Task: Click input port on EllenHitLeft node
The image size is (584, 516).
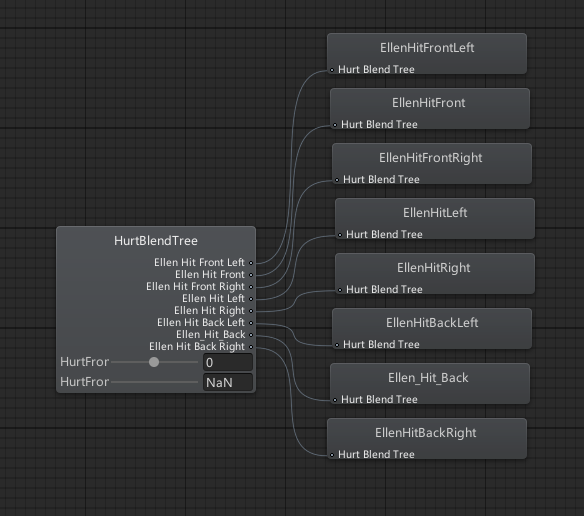Action: pos(340,235)
